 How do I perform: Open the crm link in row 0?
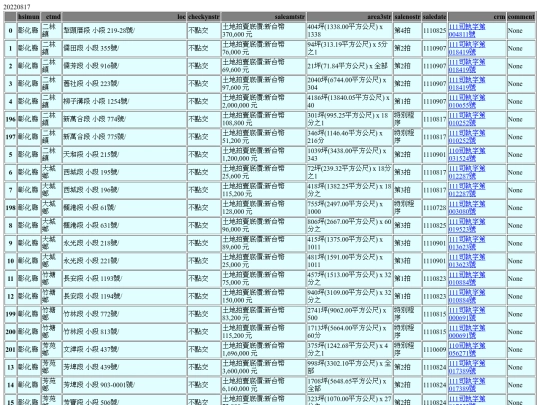(x=467, y=31)
